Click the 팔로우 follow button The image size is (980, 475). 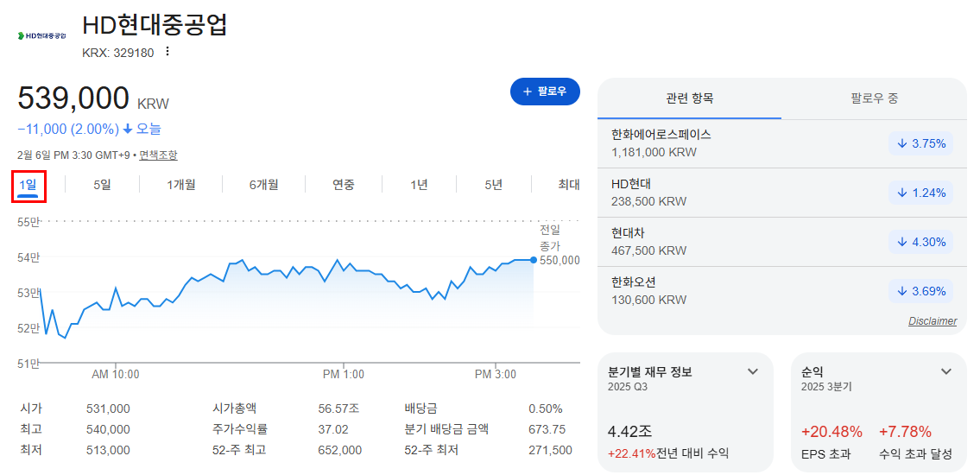click(x=545, y=92)
